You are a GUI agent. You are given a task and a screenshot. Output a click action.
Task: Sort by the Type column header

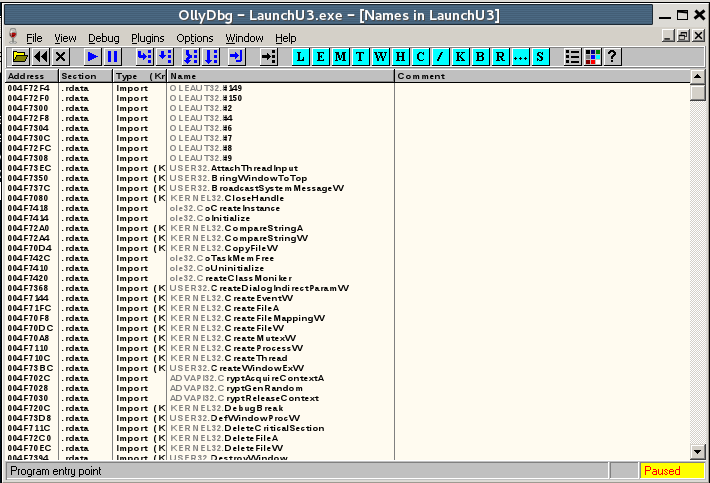(139, 76)
